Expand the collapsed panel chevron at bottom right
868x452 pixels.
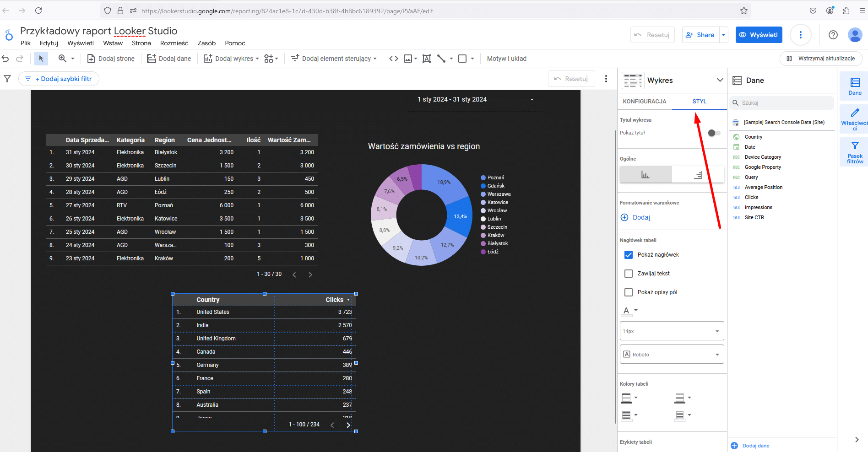pos(857,440)
